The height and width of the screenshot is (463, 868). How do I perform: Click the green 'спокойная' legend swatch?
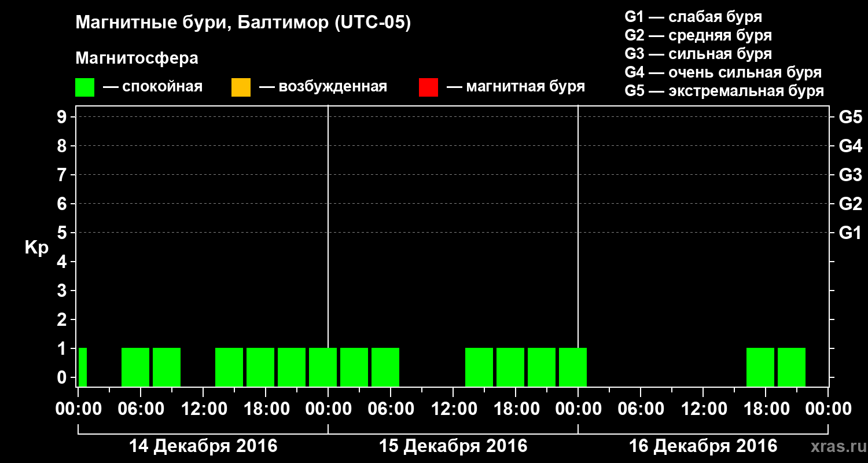(x=84, y=87)
